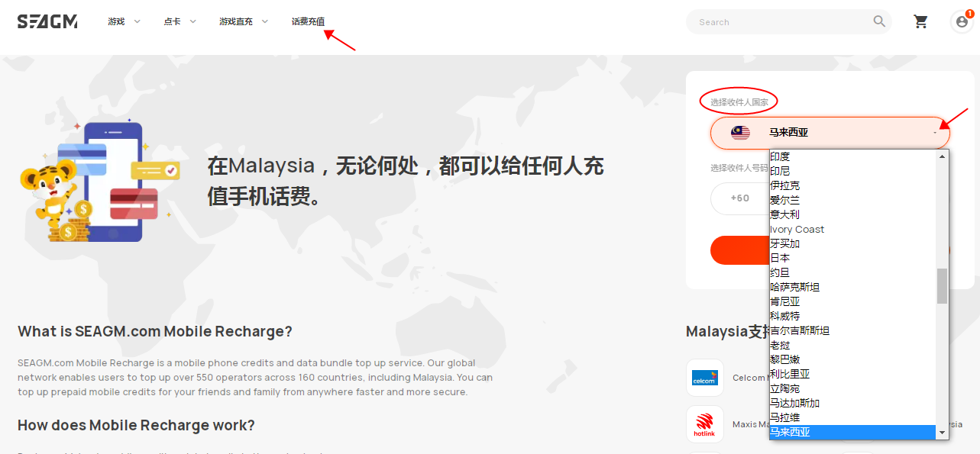
Task: Select highlighted 马来西亚 in the country list
Action: click(x=852, y=432)
